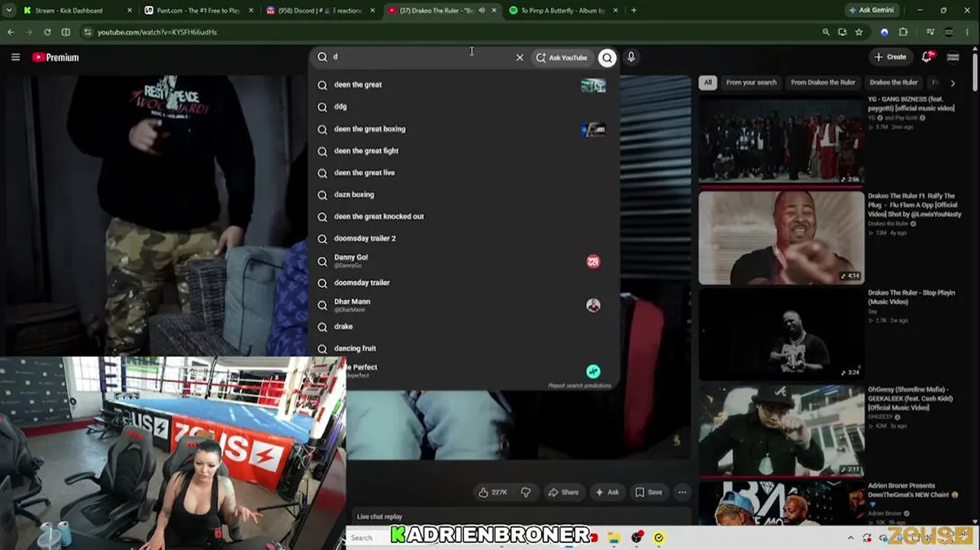Choose suggestion "dancing fruit"
This screenshot has height=550, width=980.
pyautogui.click(x=465, y=348)
